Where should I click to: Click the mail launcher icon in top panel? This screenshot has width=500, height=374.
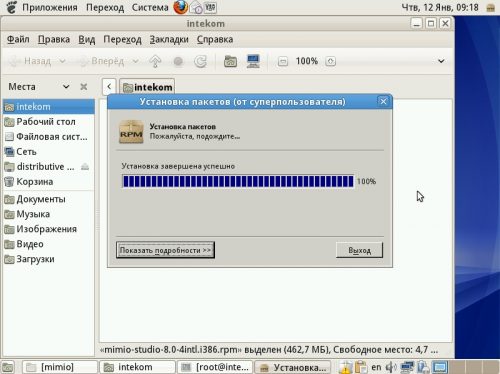coord(196,8)
